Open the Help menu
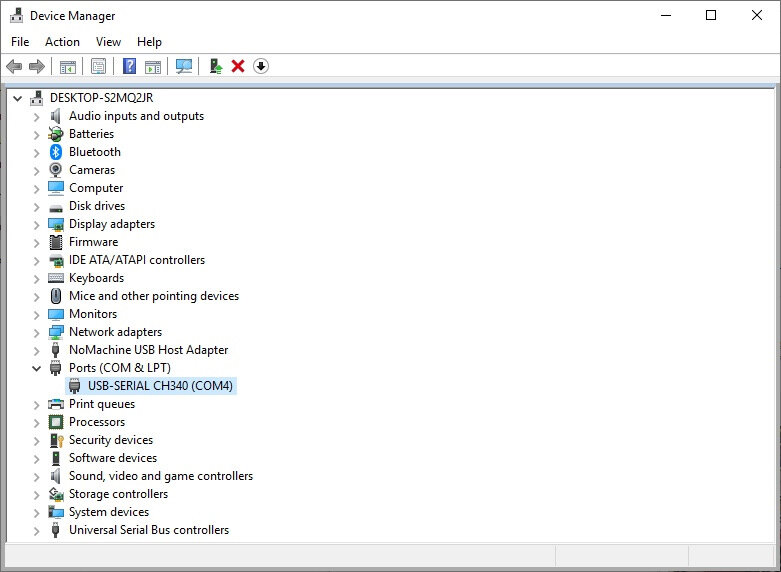The height and width of the screenshot is (572, 781). tap(149, 42)
